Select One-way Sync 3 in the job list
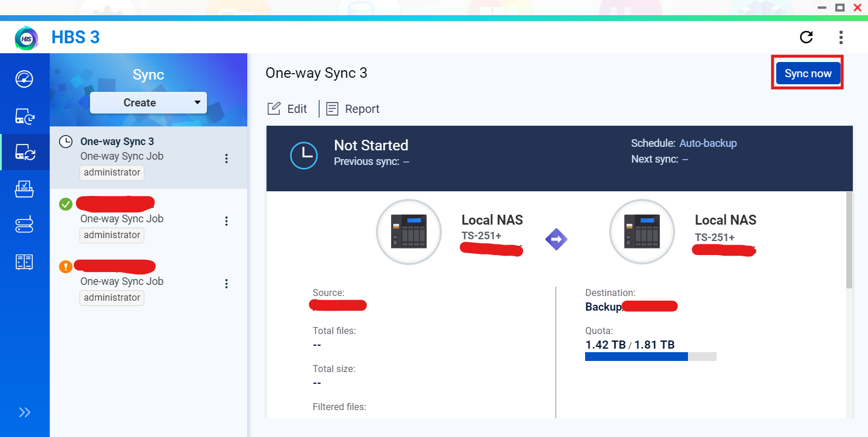This screenshot has width=868, height=437. pyautogui.click(x=148, y=158)
